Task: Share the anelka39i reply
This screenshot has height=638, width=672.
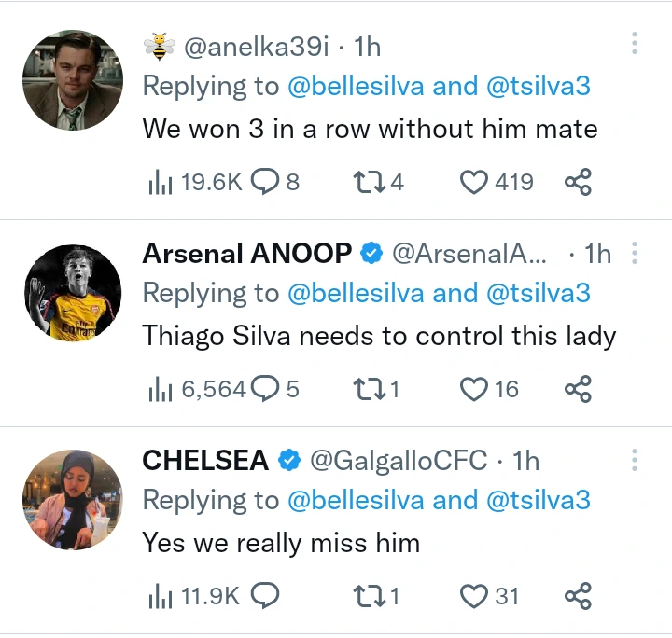Action: pyautogui.click(x=578, y=182)
